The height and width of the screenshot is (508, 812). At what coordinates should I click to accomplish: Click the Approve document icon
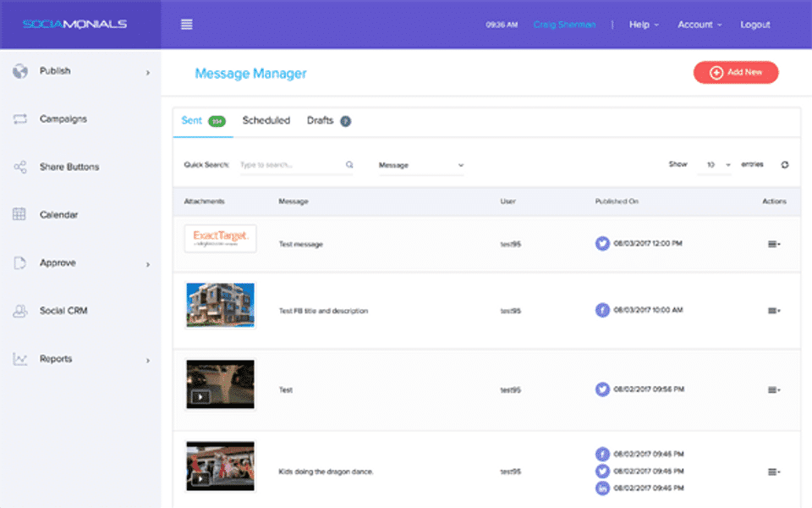(19, 262)
